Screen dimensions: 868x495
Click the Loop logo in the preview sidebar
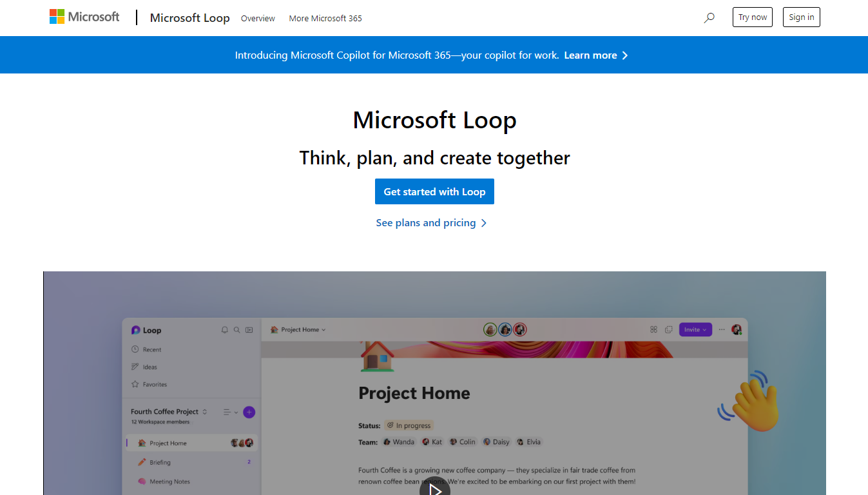pyautogui.click(x=146, y=330)
